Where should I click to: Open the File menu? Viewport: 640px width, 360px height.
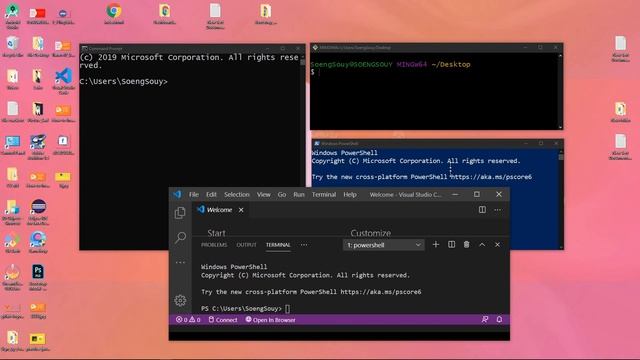193,195
